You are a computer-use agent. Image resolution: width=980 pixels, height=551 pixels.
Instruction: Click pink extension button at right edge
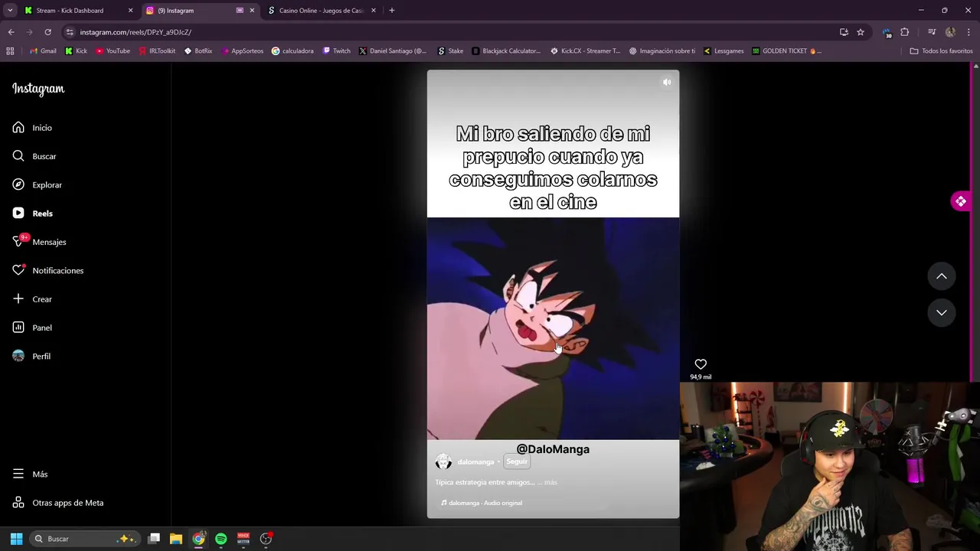pos(960,201)
